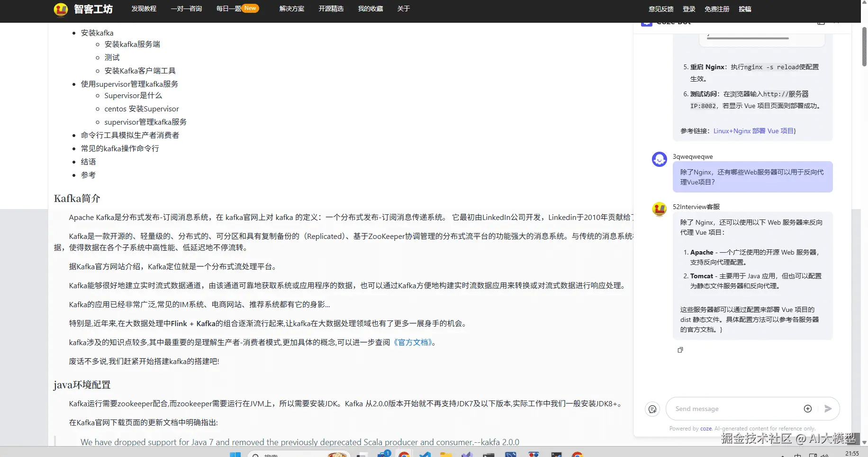Open 一对一咨询 in the top navigation

186,9
